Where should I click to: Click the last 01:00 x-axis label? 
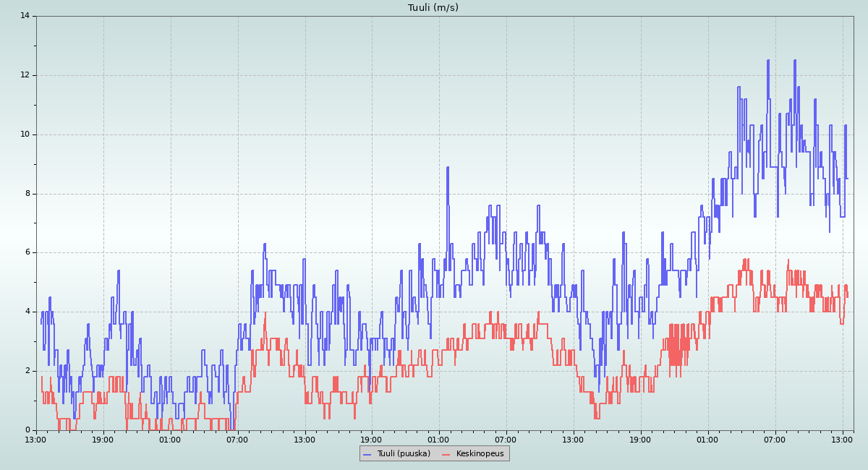coord(707,439)
